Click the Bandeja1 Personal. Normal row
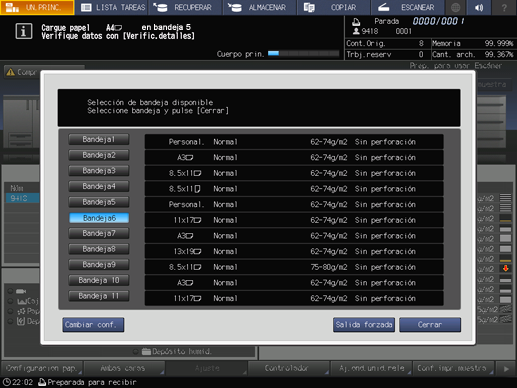The width and height of the screenshot is (517, 388). [x=294, y=142]
